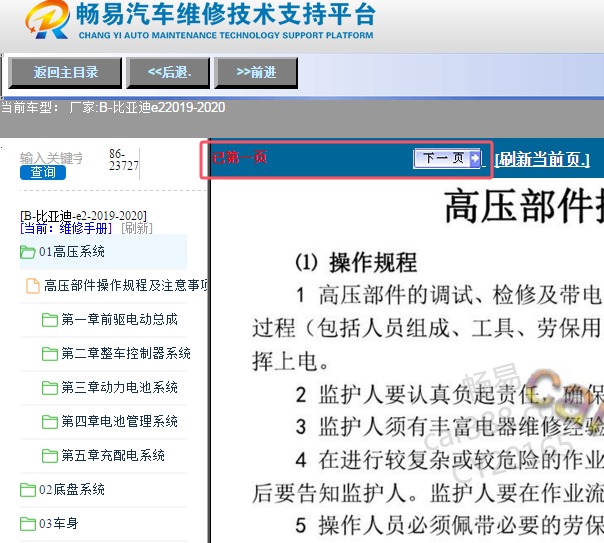Go forward with the >>前进 button

pos(256,72)
